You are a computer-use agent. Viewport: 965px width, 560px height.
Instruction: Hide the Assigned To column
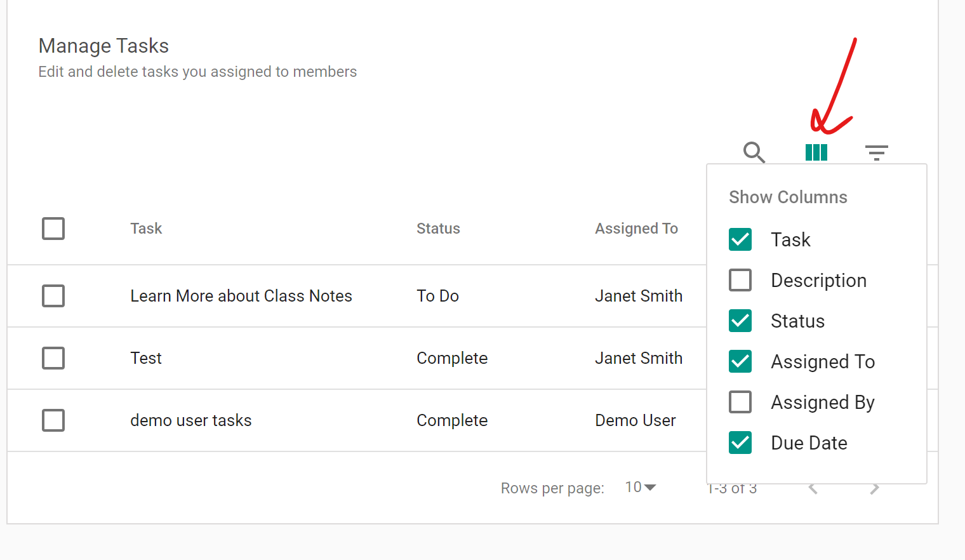coord(740,361)
